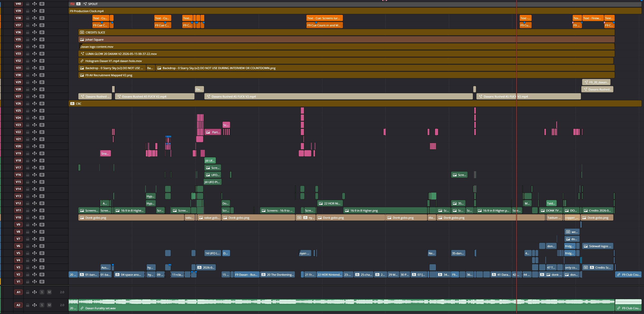
Task: Lock audio track A2
Action: [27, 305]
